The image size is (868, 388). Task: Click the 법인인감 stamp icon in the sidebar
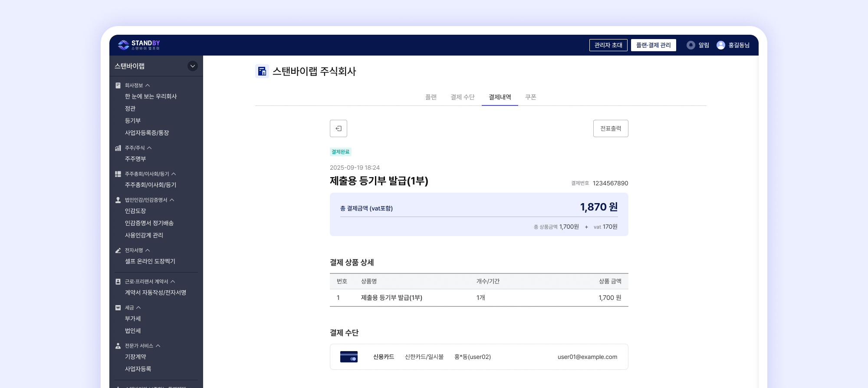click(x=118, y=200)
